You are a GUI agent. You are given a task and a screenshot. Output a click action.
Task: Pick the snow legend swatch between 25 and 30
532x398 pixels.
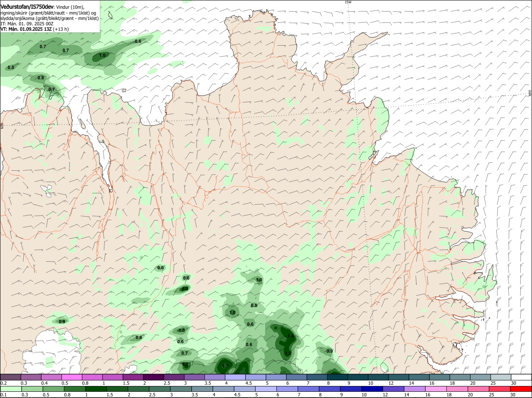click(501, 377)
